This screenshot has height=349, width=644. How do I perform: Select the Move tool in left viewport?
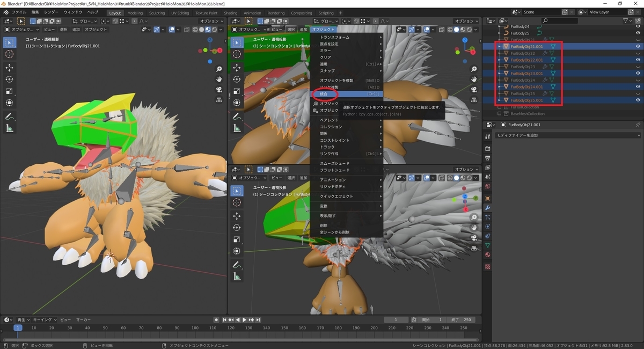(10, 68)
